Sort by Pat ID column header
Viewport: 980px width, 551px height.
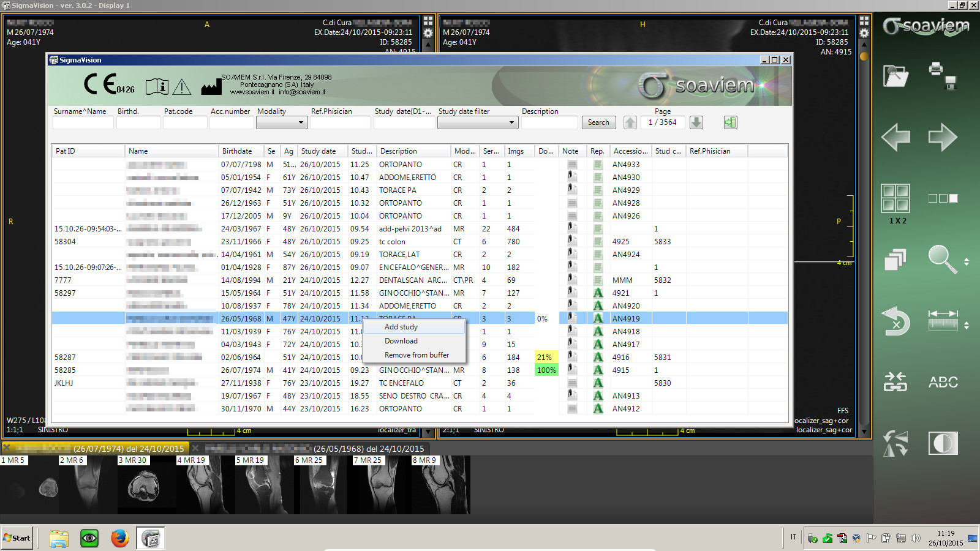tap(88, 151)
